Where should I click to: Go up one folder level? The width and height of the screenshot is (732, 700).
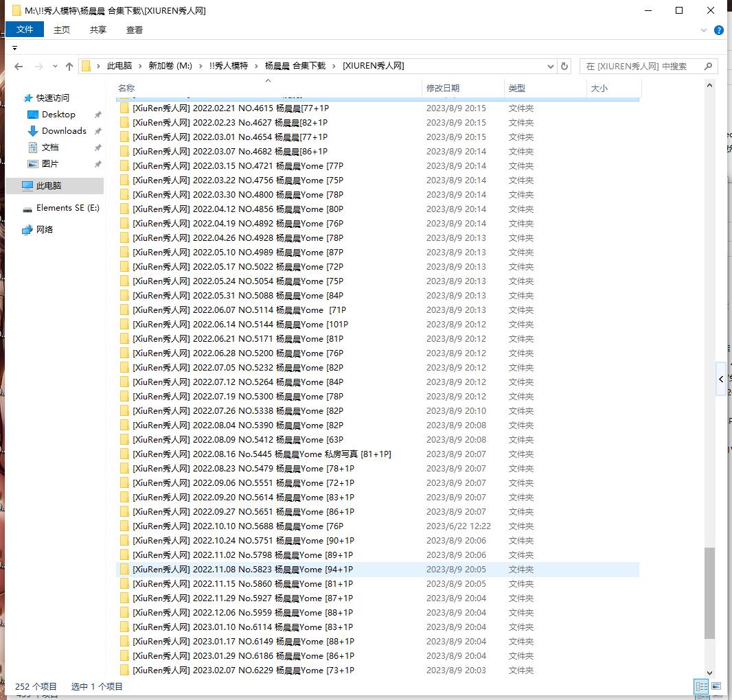point(69,67)
